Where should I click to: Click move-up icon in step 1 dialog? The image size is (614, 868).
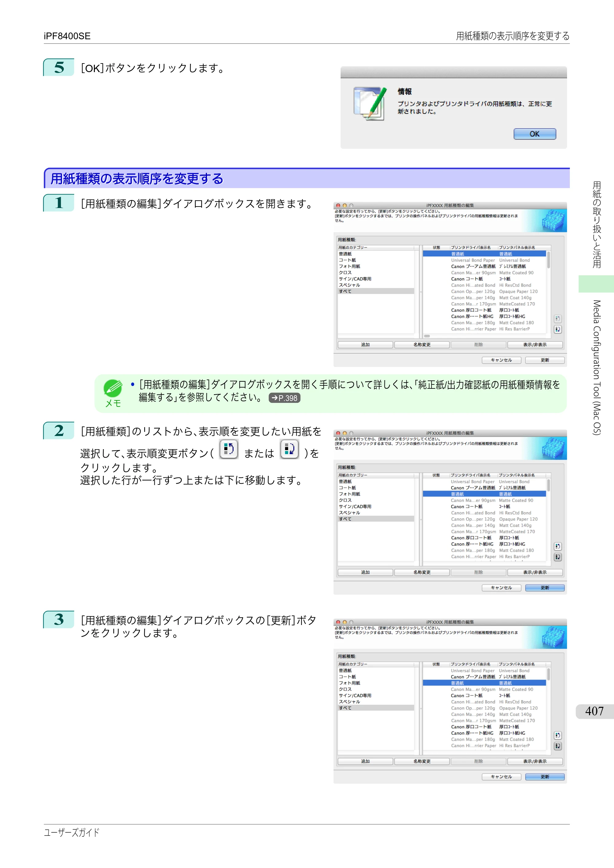click(558, 319)
